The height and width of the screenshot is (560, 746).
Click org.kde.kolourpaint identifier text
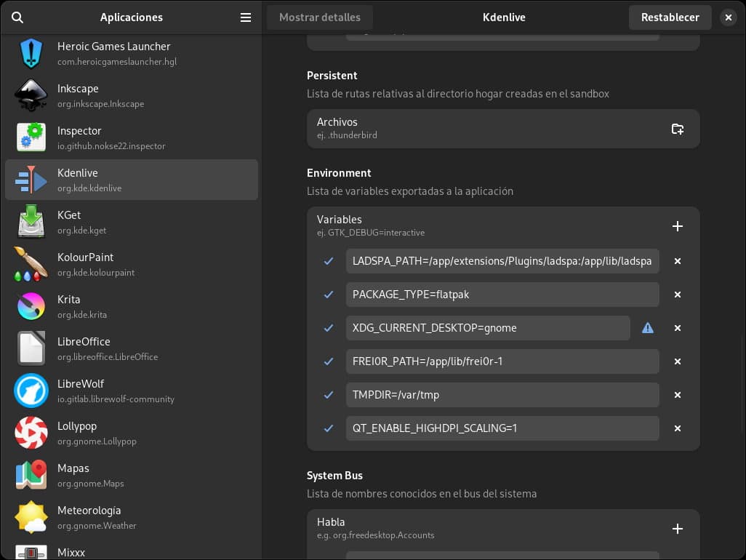pyautogui.click(x=96, y=273)
